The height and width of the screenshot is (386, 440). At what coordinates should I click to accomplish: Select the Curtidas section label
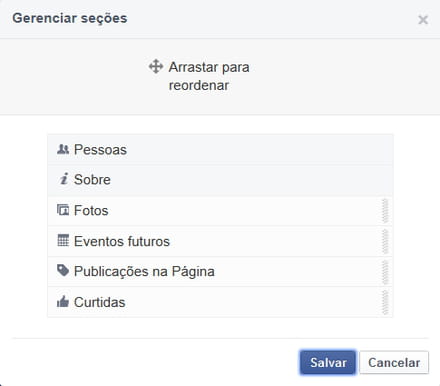pos(100,302)
